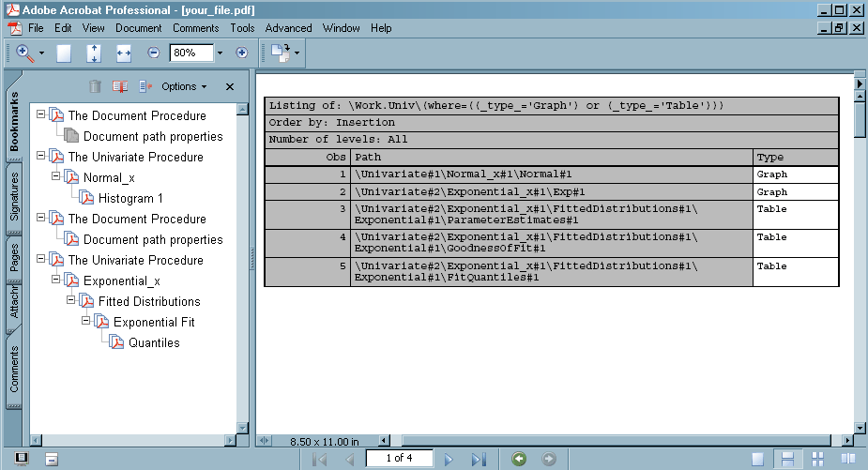Go to the last page button

(x=479, y=459)
